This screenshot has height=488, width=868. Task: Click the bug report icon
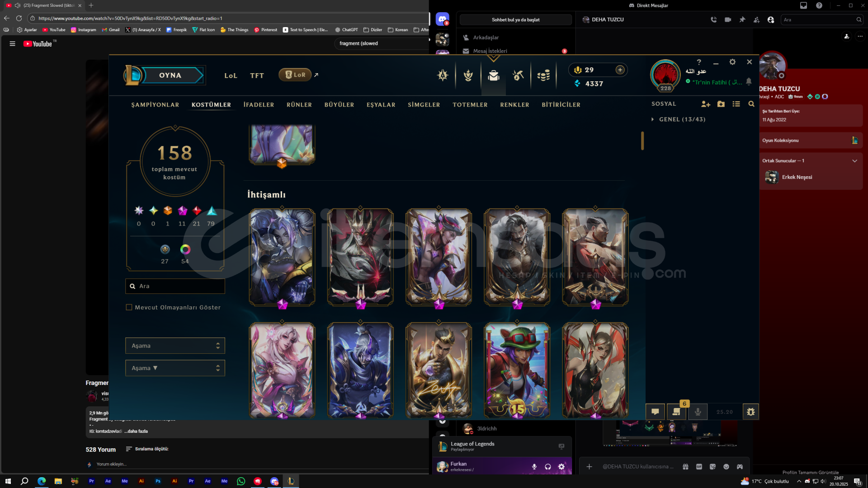tap(750, 412)
